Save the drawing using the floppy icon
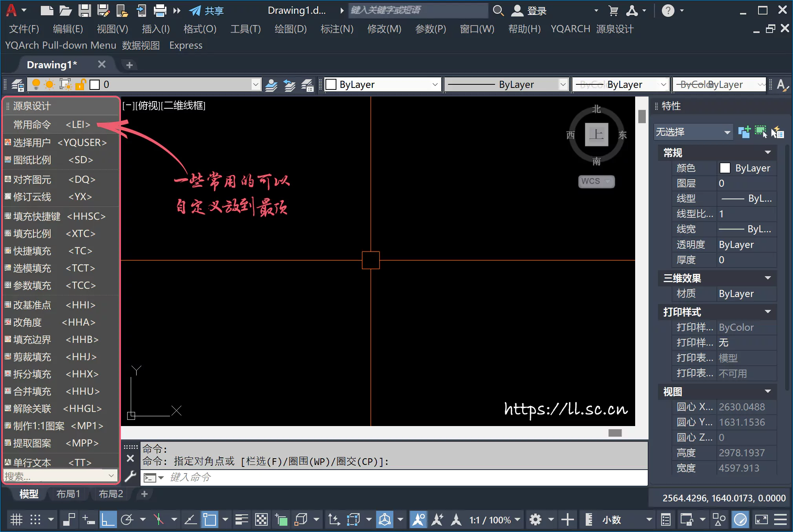The height and width of the screenshot is (532, 793). click(x=84, y=11)
